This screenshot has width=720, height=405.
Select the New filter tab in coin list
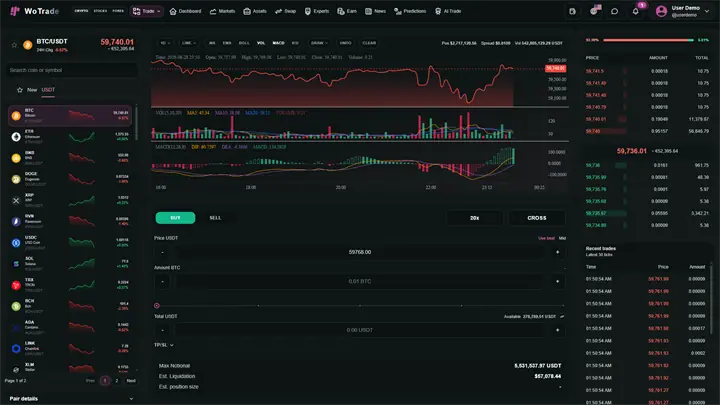(x=32, y=90)
